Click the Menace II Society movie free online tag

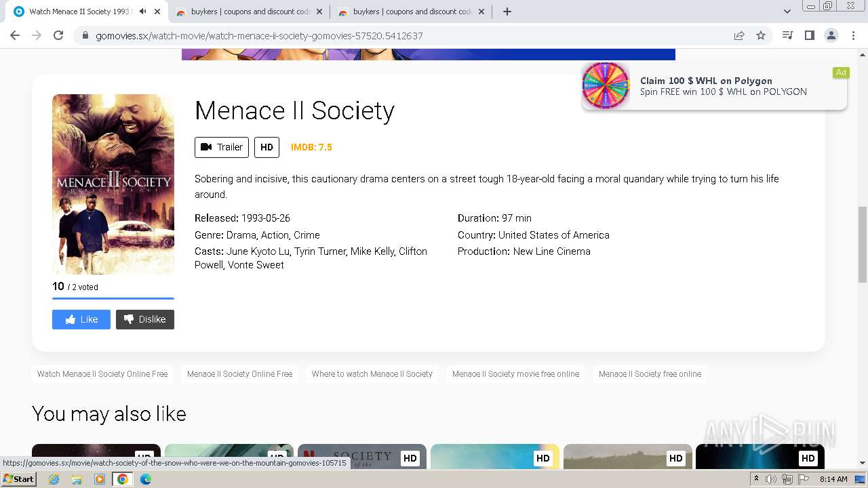pos(516,374)
